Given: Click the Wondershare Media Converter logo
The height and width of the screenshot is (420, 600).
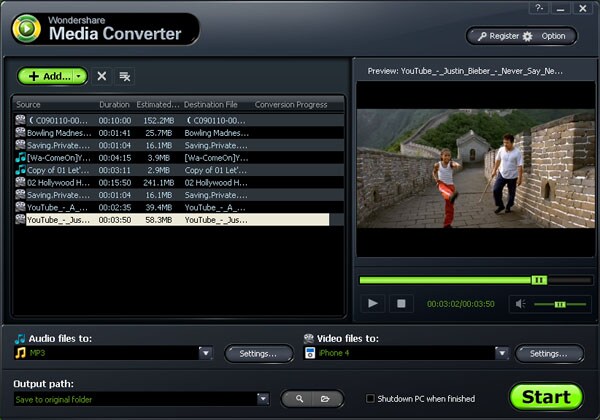Looking at the screenshot, I should [x=105, y=29].
